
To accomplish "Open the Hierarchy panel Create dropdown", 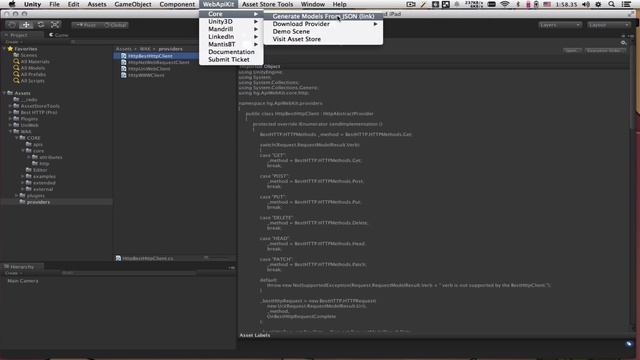I will coord(13,273).
